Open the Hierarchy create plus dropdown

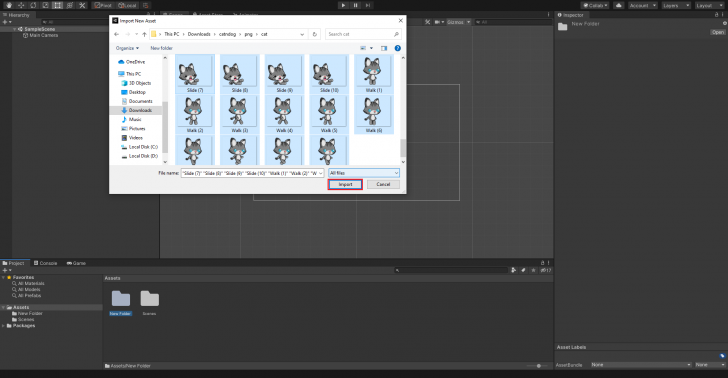pos(6,22)
